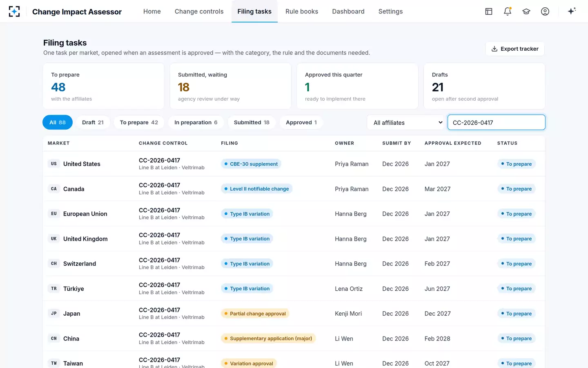Click the search field containing CC-2026-0417
Viewport: 588px width, 368px height.
click(x=497, y=122)
